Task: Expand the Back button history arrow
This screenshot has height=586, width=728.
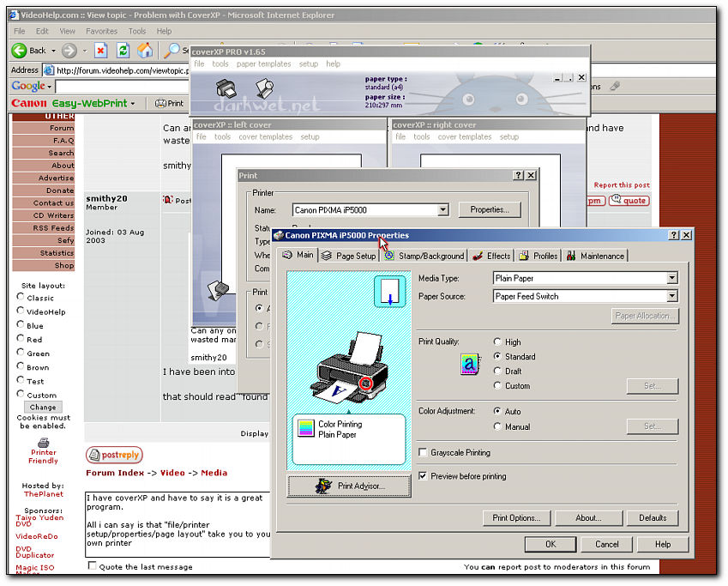Action: pyautogui.click(x=53, y=51)
